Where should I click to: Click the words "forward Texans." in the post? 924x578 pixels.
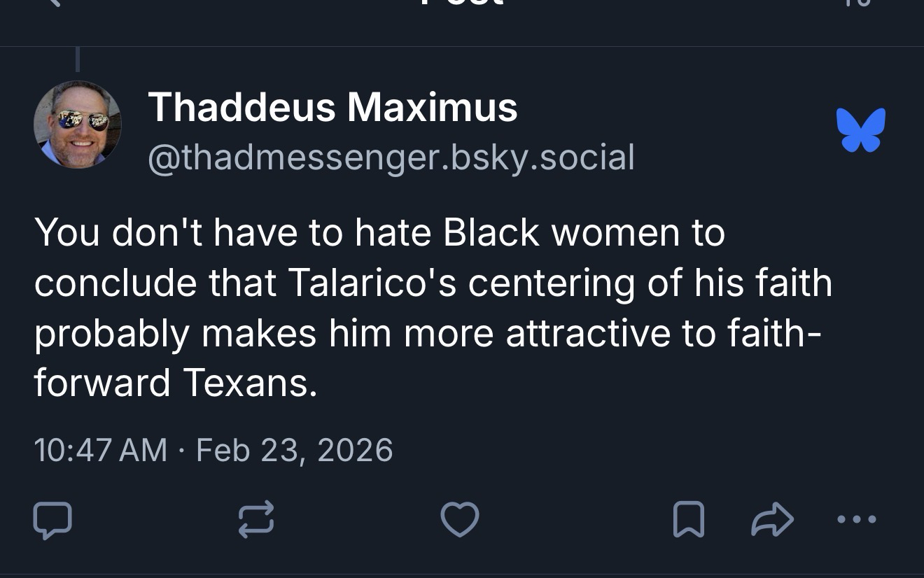[176, 383]
